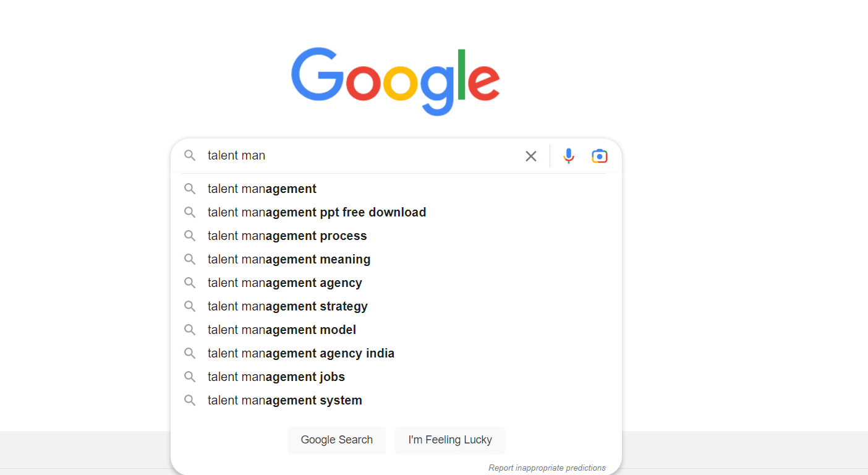Click the search icon beside 'talent management strategy'

click(x=190, y=306)
